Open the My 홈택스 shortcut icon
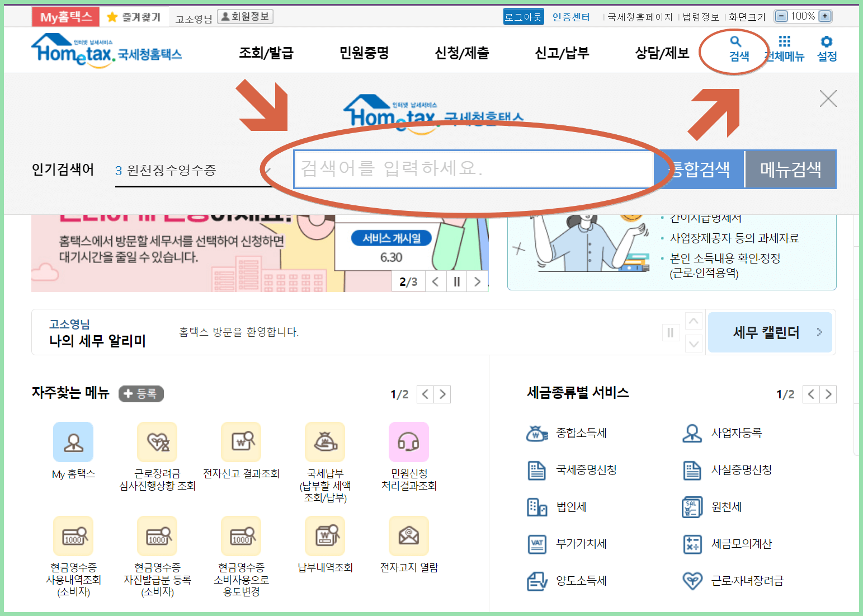863x616 pixels. click(x=73, y=442)
